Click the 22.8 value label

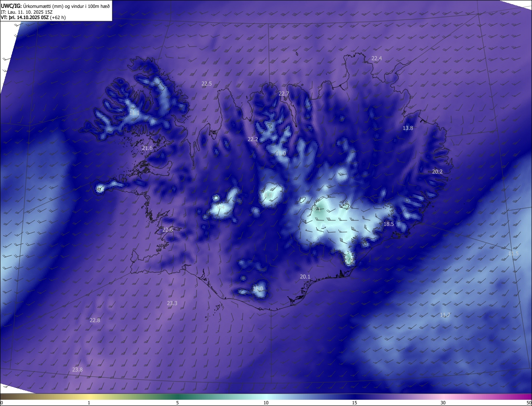click(x=95, y=320)
